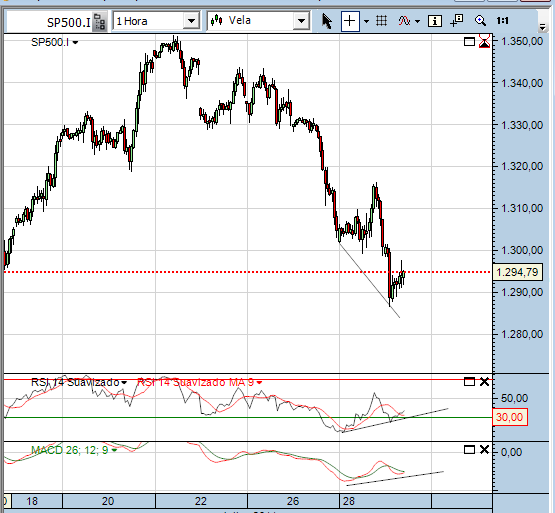Close the RSI indicator panel

click(x=484, y=382)
